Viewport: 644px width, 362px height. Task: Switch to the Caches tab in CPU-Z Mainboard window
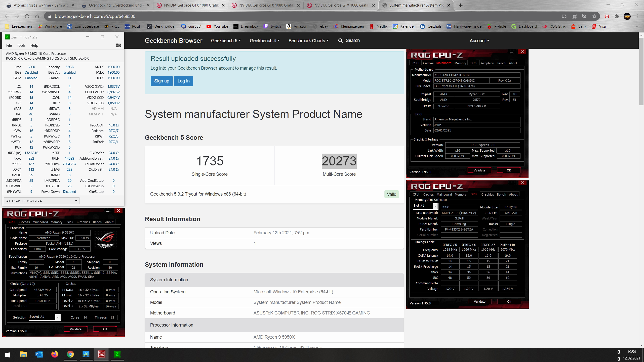(x=428, y=63)
